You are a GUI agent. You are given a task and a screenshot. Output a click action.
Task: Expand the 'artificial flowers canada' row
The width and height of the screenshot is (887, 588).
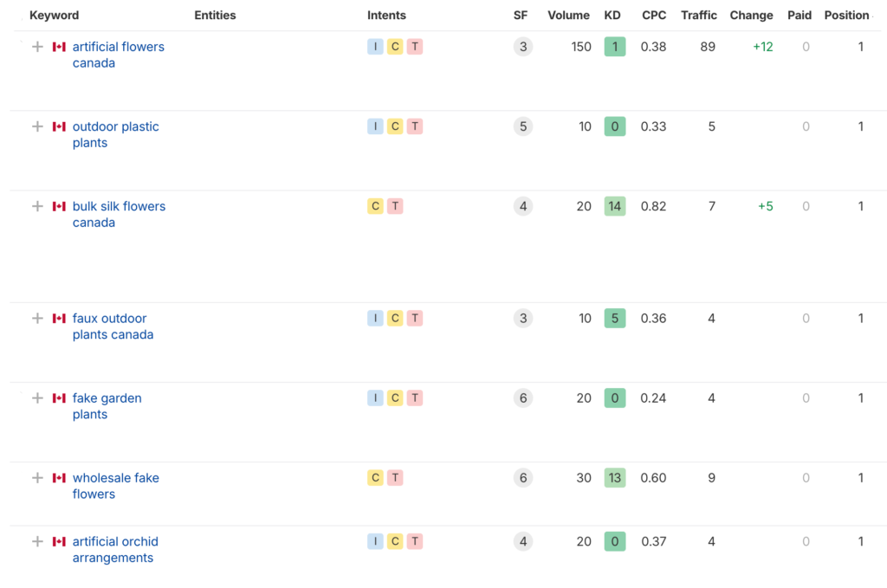tap(37, 47)
